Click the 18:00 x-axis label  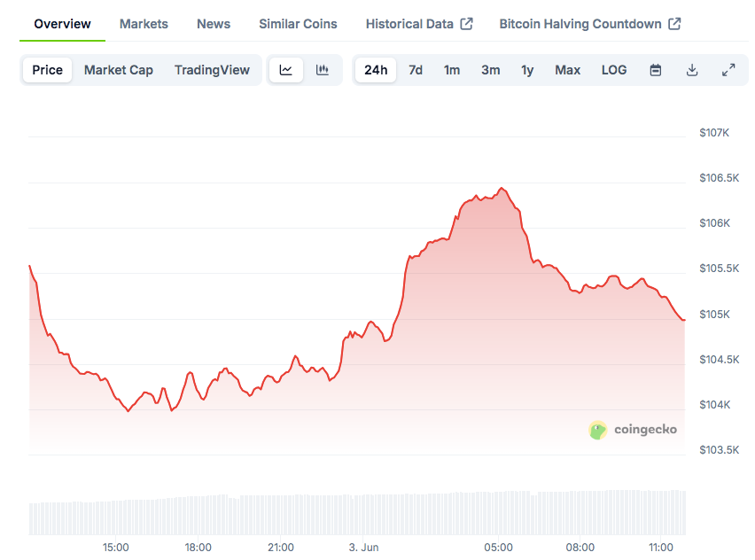pos(198,548)
